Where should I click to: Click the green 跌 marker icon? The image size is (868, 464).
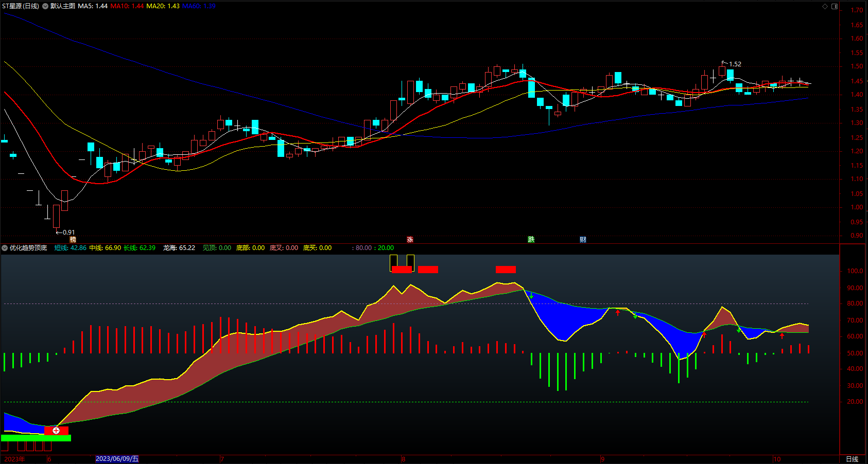[x=531, y=240]
